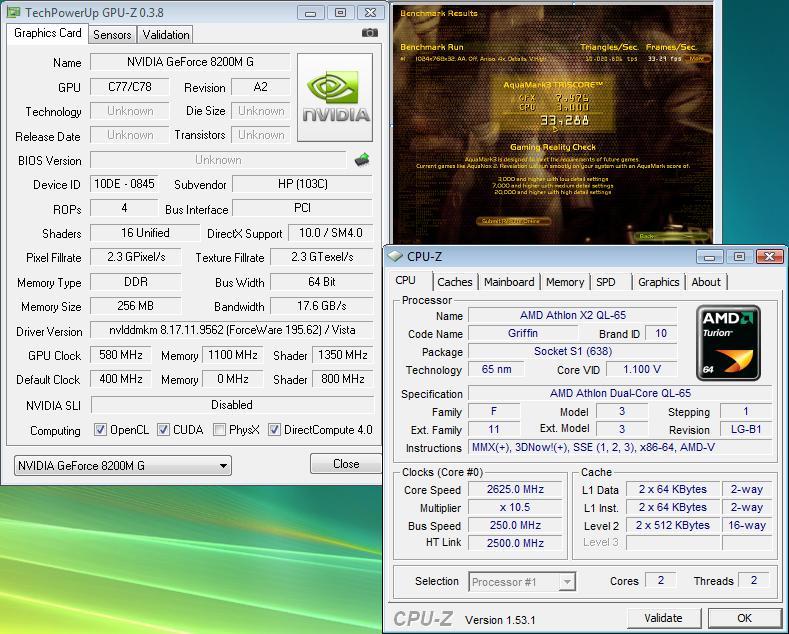The image size is (789, 634).
Task: Click the CPU-Z Validate button
Action: pos(664,618)
